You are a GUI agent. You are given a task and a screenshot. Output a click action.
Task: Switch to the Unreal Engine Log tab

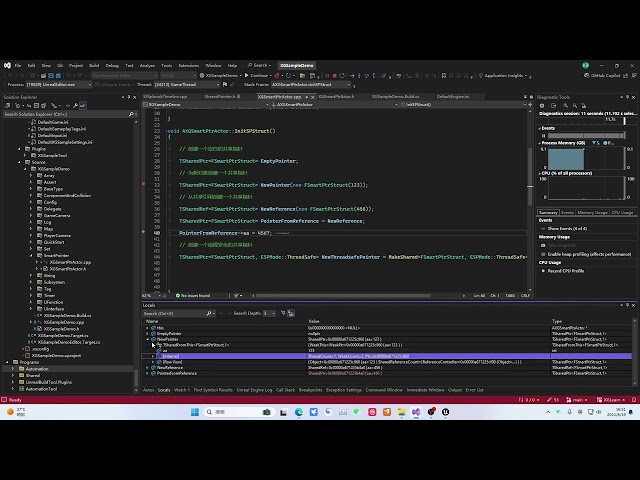coord(254,390)
